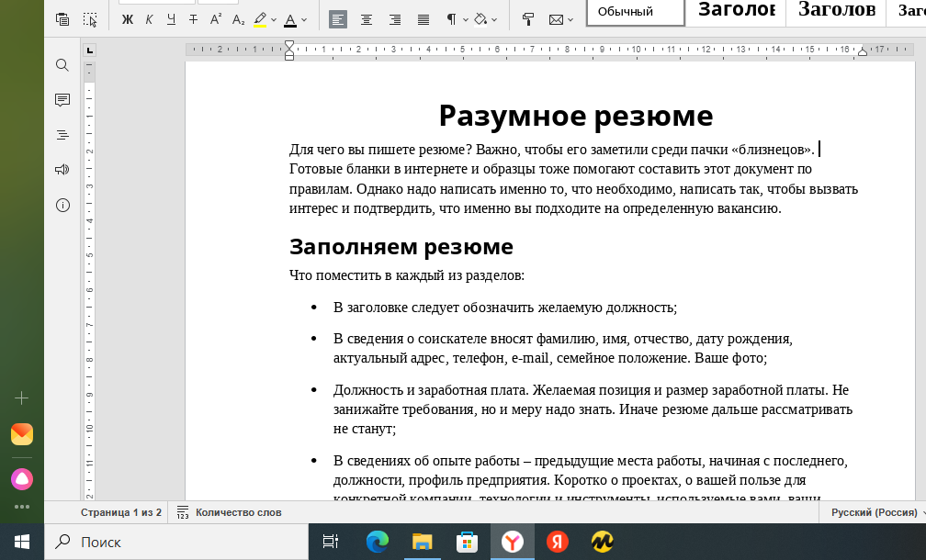This screenshot has height=560, width=926.
Task: Click Страница 1 из 2 indicator
Action: (x=120, y=512)
